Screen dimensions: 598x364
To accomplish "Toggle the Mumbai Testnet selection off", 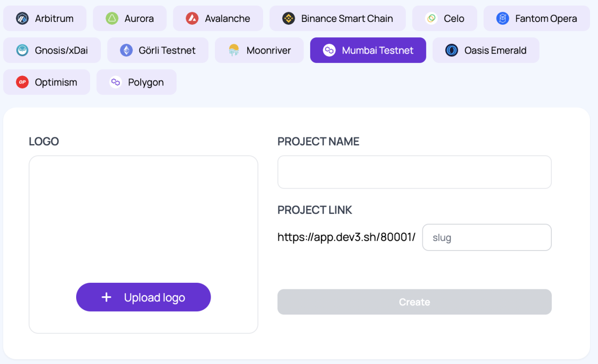I will pyautogui.click(x=368, y=50).
